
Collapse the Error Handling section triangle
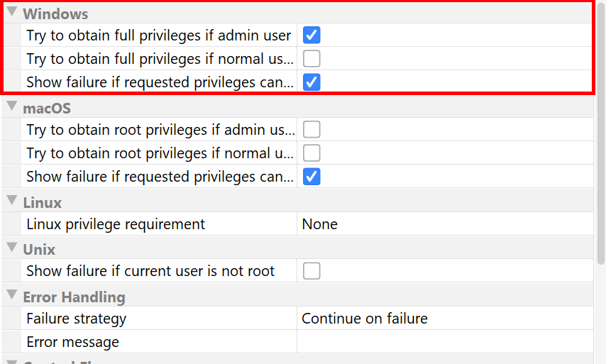(11, 294)
